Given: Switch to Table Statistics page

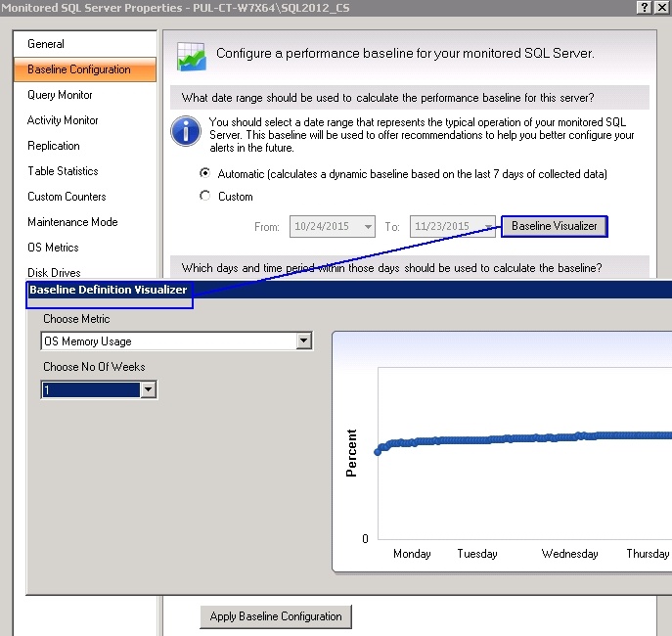Looking at the screenshot, I should tap(63, 171).
